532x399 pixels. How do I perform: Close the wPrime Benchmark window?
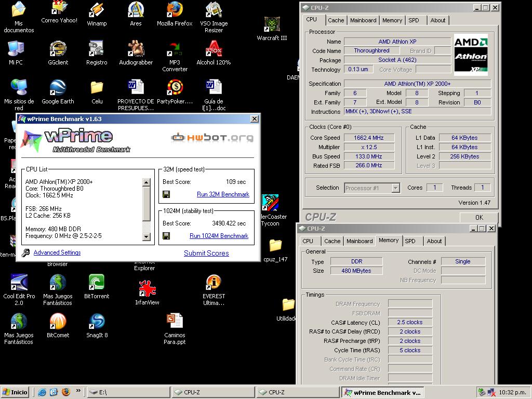click(254, 119)
